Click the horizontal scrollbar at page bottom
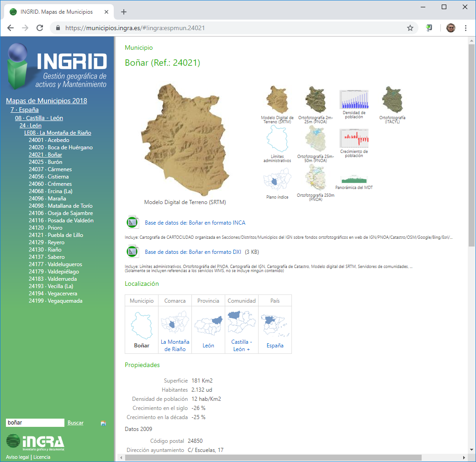476x462 pixels. tap(270, 457)
